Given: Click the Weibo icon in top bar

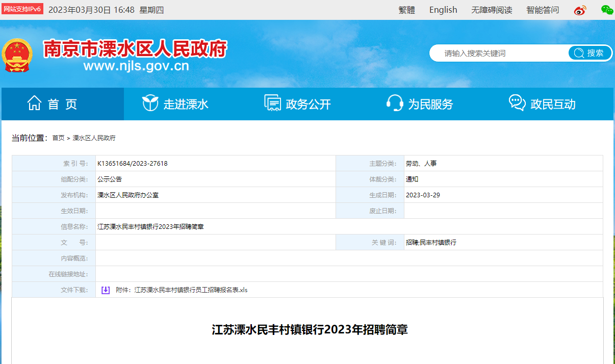Looking at the screenshot, I should click(x=580, y=10).
